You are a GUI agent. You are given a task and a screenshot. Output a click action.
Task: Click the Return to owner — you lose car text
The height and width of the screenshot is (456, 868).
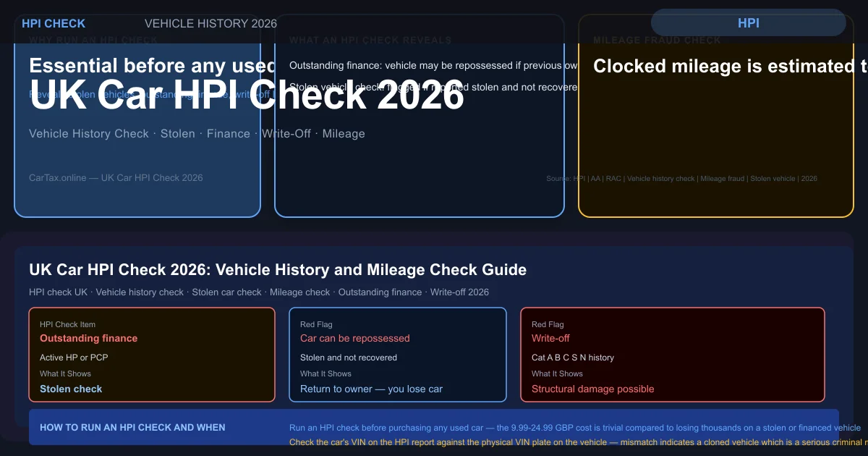pyautogui.click(x=372, y=389)
